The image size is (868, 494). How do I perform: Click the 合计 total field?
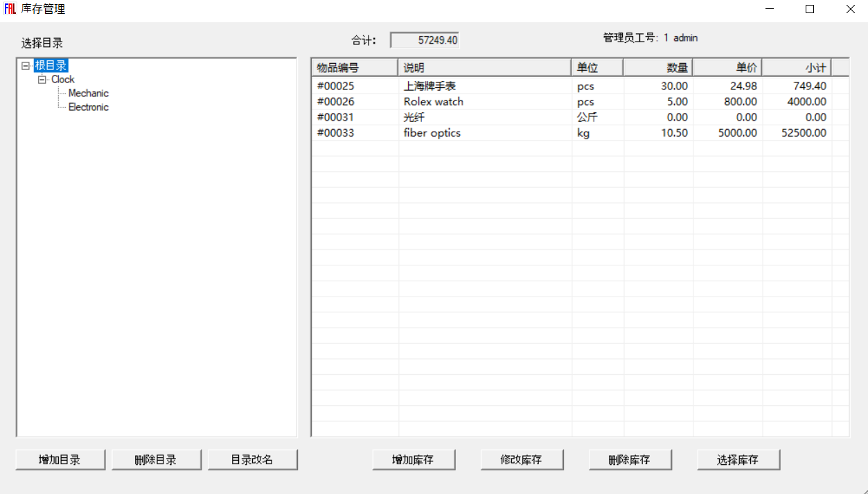424,41
